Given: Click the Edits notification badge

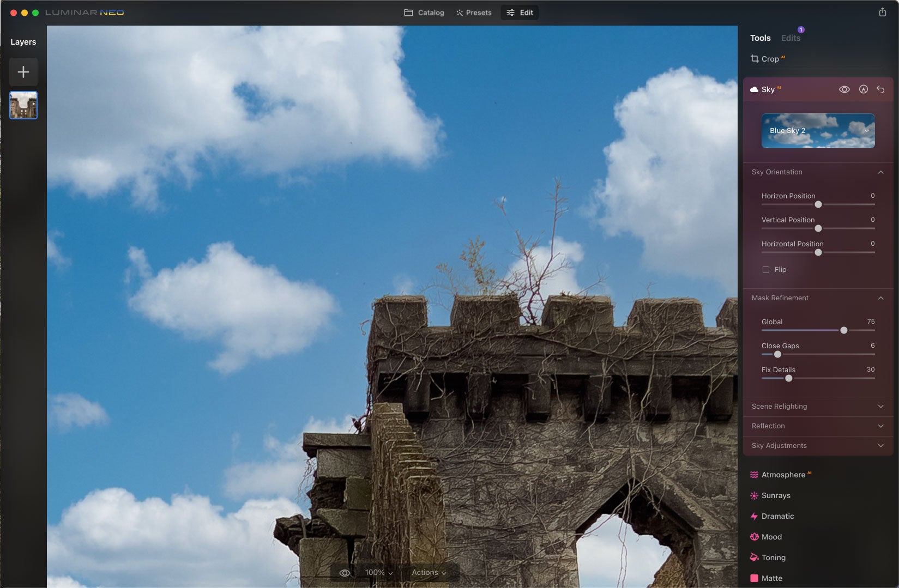Looking at the screenshot, I should 801,30.
